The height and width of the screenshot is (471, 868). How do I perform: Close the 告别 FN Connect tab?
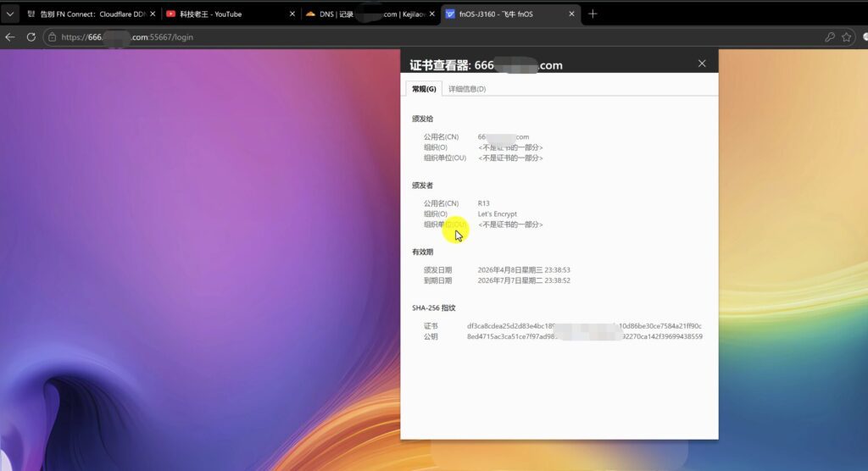tap(153, 14)
